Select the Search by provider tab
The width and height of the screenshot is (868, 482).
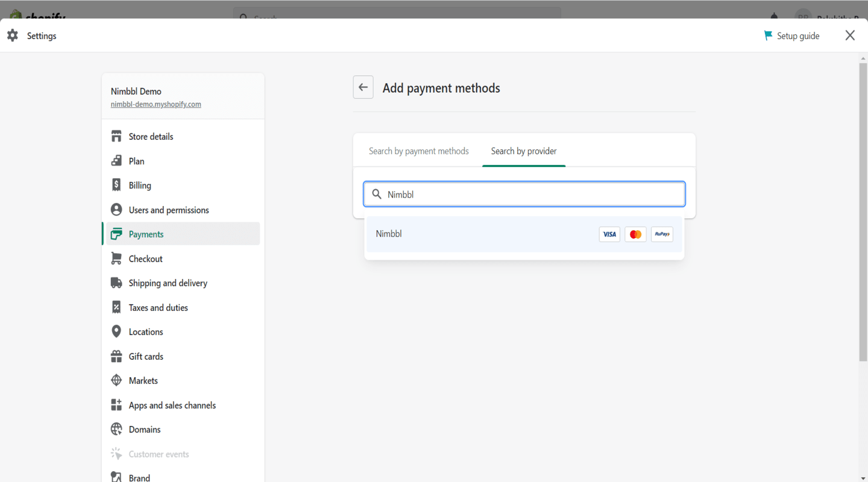524,151
